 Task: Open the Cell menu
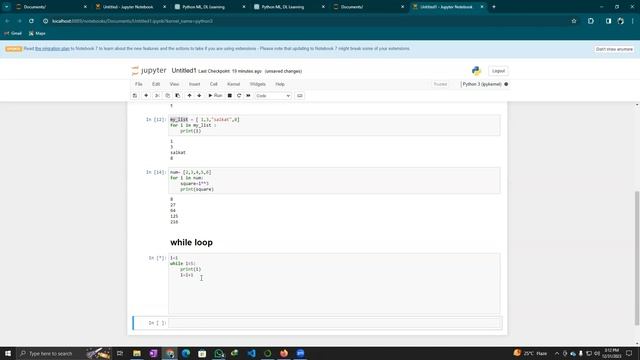point(213,84)
